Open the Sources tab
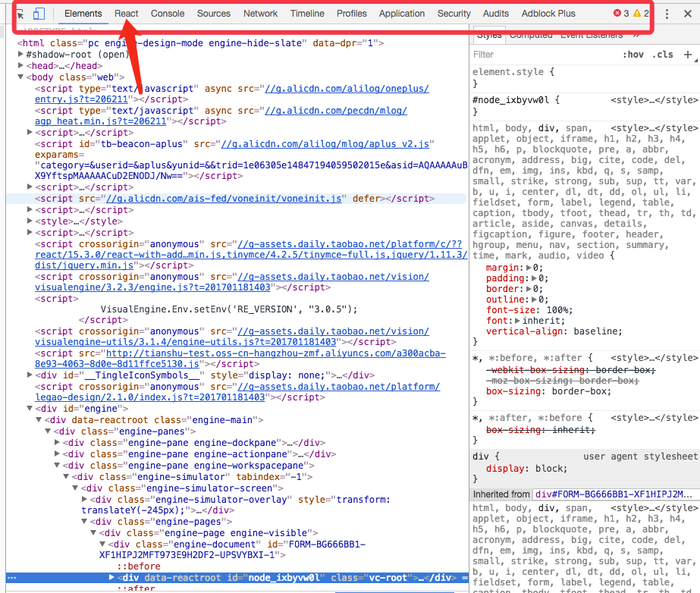The width and height of the screenshot is (700, 593). tap(214, 14)
